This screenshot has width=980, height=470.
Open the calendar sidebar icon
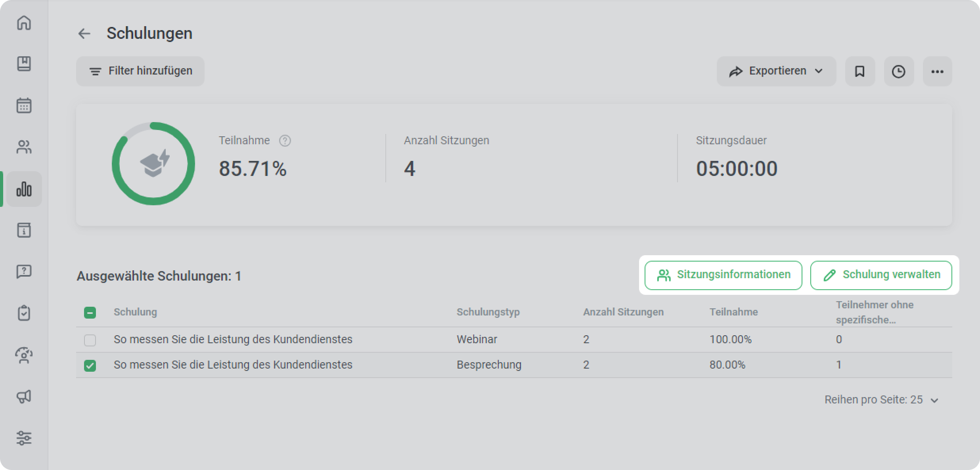[24, 106]
